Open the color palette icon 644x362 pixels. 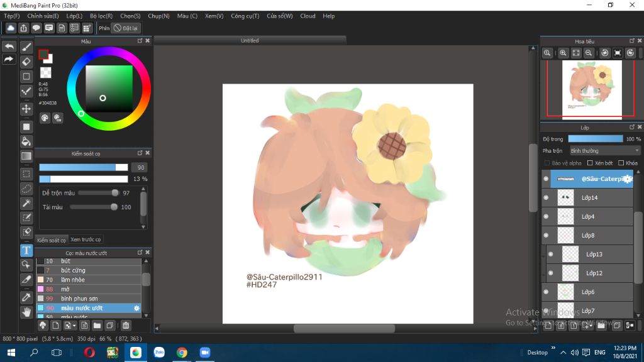tap(45, 118)
